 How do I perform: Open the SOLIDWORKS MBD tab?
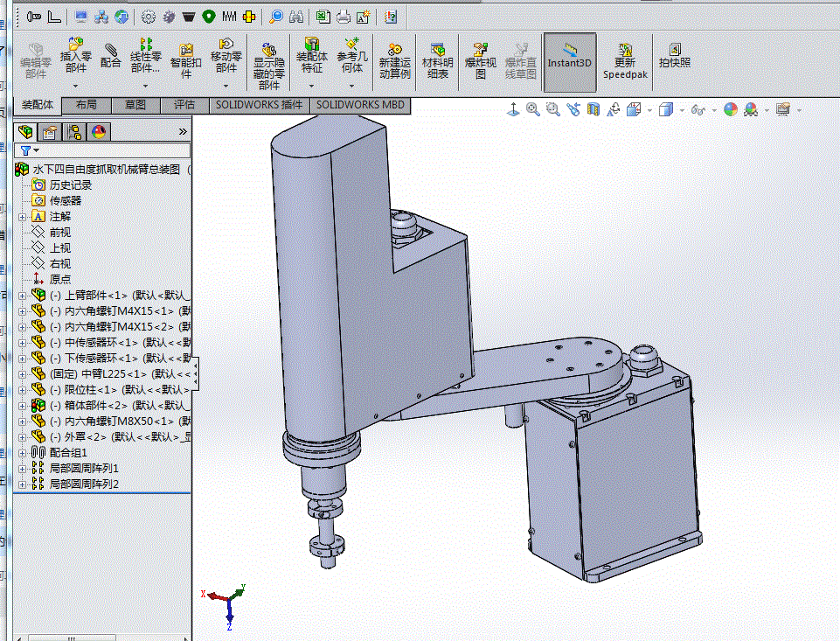coord(360,105)
